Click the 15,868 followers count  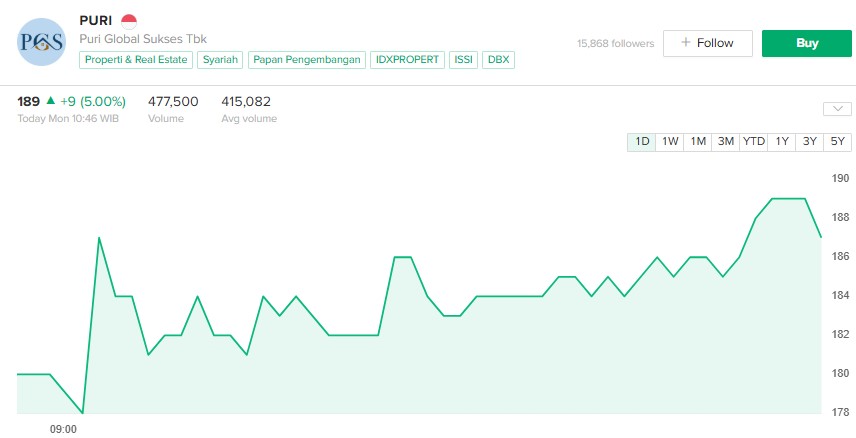pos(615,44)
